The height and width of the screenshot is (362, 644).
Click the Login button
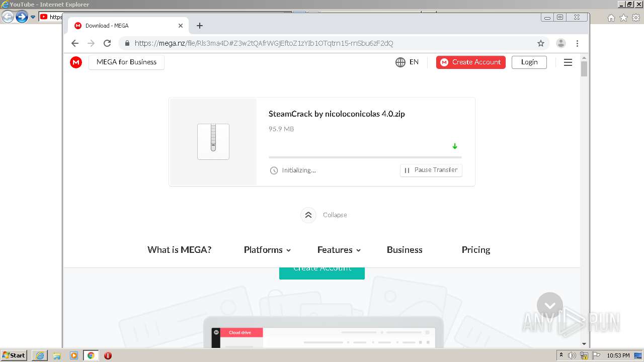(529, 62)
